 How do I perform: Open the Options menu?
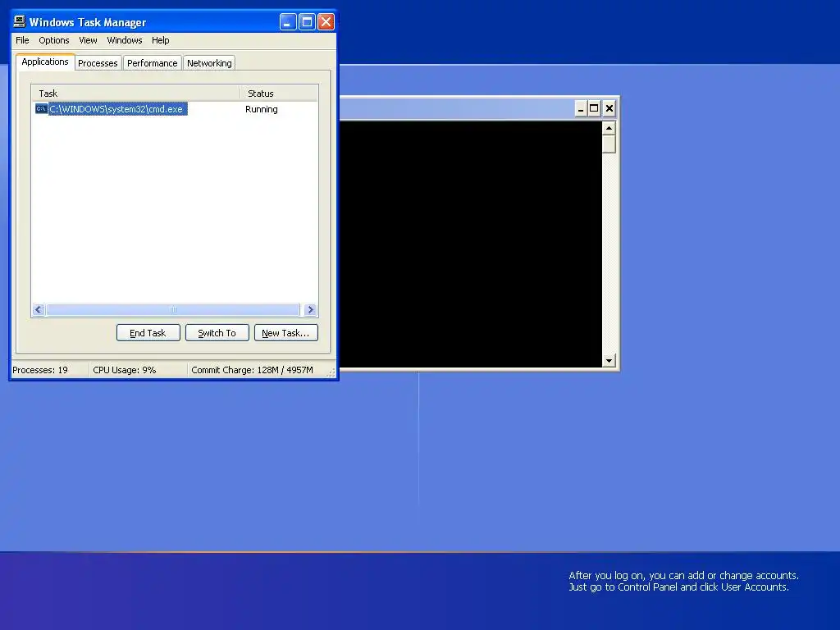pyautogui.click(x=53, y=40)
